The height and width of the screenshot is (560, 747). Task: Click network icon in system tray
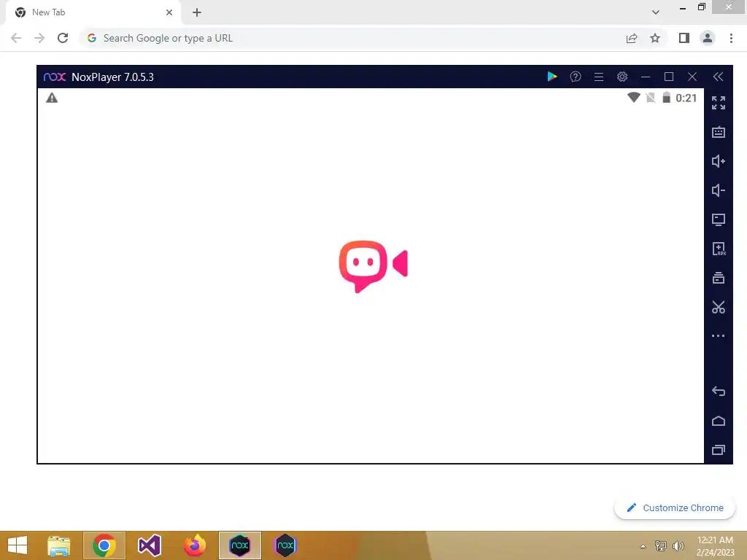pyautogui.click(x=660, y=545)
